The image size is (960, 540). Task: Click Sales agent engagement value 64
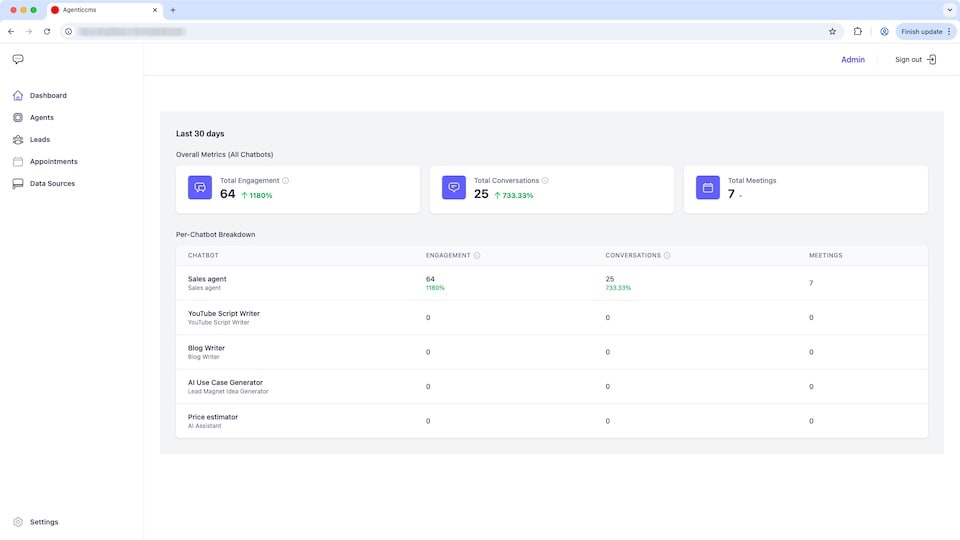pyautogui.click(x=430, y=279)
